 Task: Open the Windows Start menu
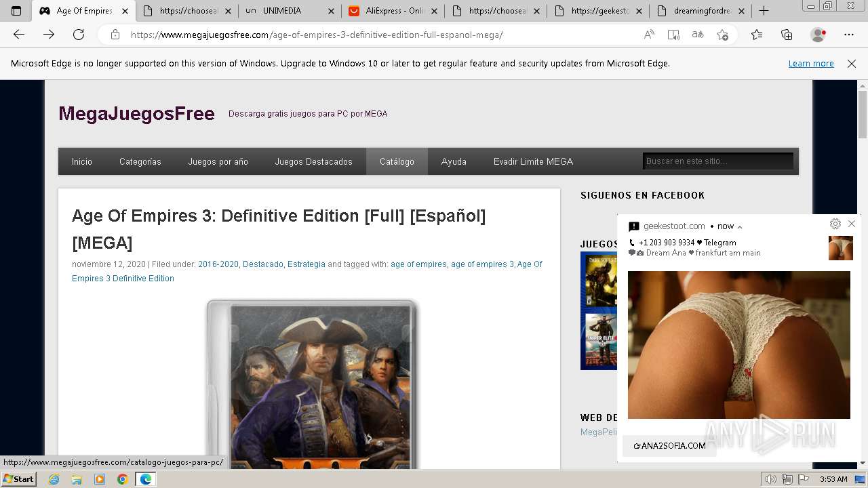[x=18, y=479]
